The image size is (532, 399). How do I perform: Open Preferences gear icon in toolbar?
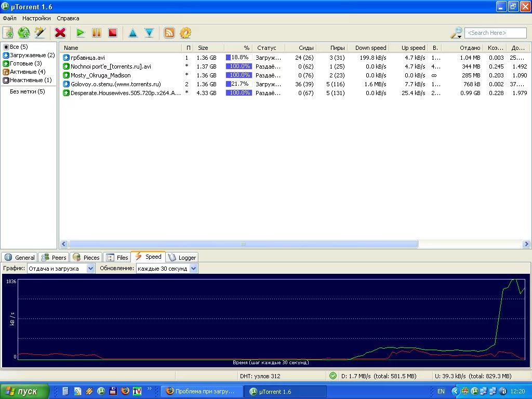point(185,33)
